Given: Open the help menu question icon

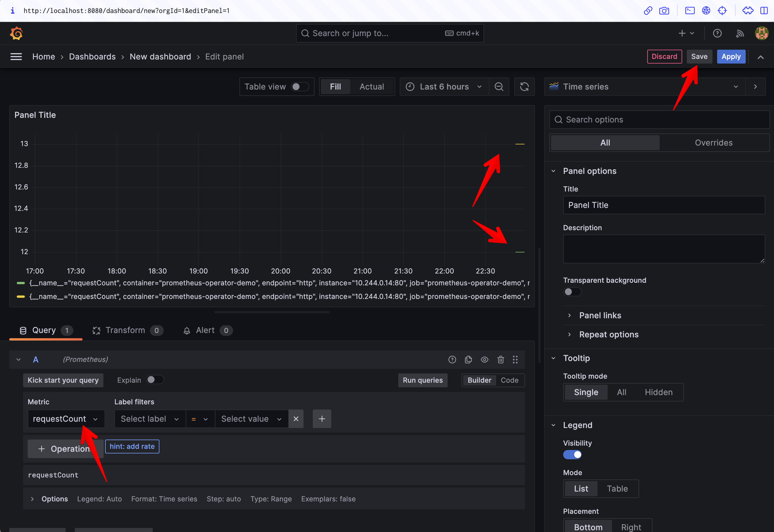Looking at the screenshot, I should coord(717,33).
